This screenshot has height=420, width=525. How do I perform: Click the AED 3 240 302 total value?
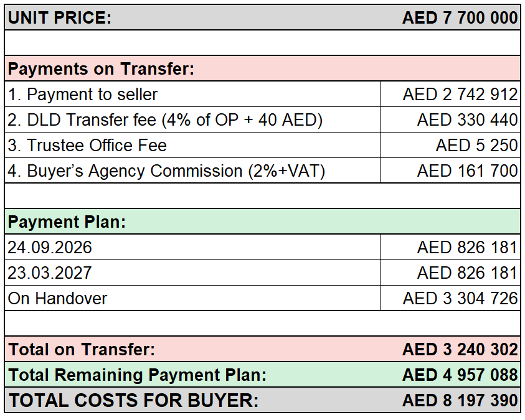(460, 350)
